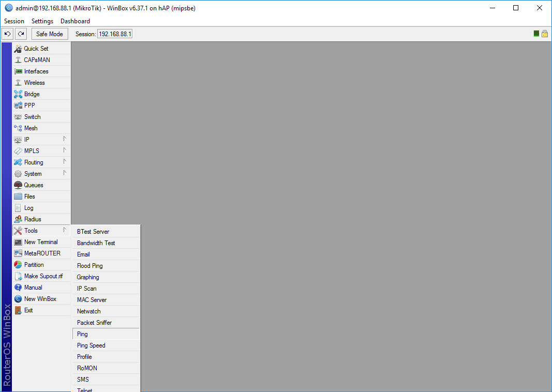
Task: Launch IP Scan tool
Action: click(x=106, y=289)
